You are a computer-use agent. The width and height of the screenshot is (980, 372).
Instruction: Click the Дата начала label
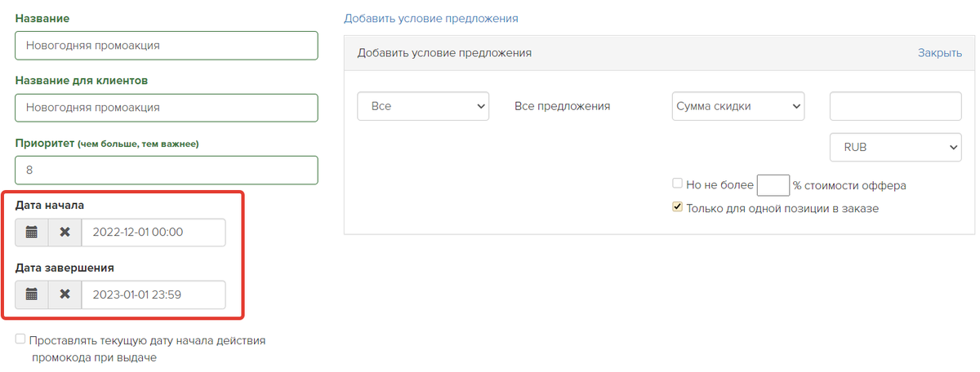pos(50,205)
